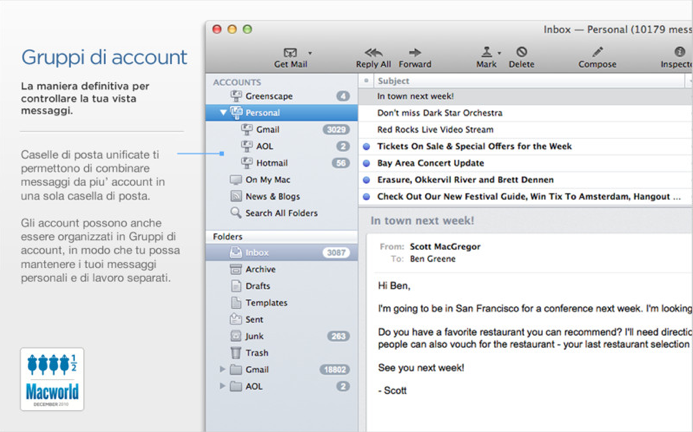Select the Gmail account under Personal
The height and width of the screenshot is (432, 693).
click(x=282, y=130)
